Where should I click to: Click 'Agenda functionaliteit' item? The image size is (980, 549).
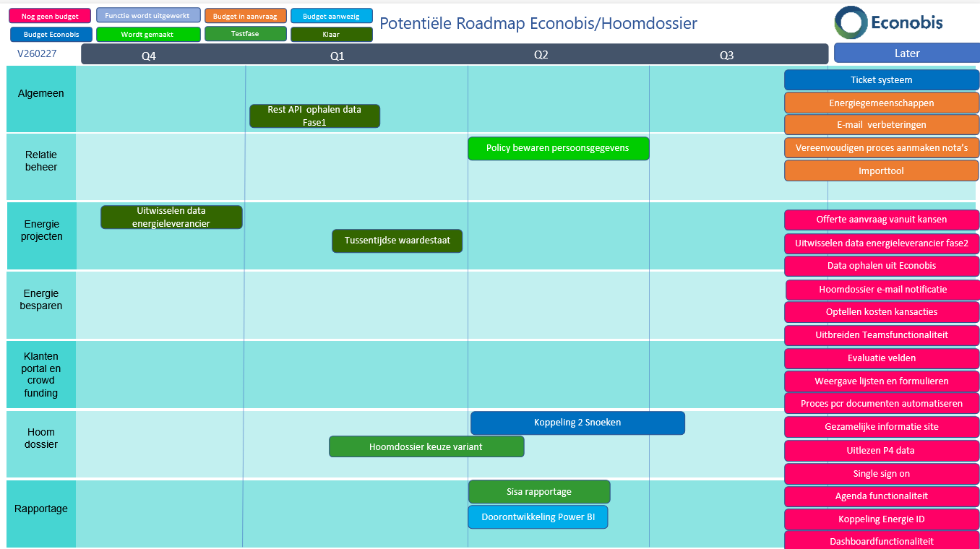tap(882, 496)
